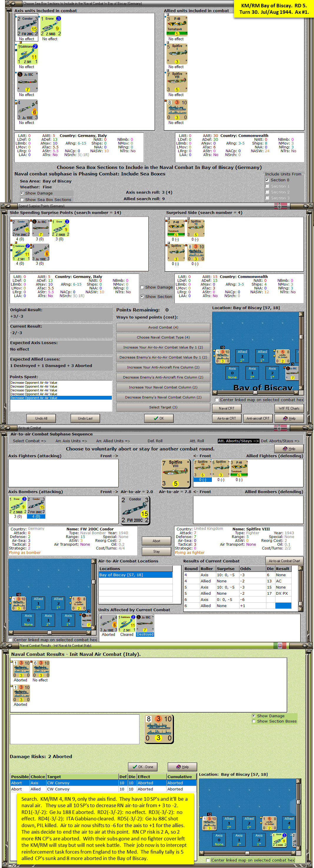Select the Abort Axis CW Convoy row
This screenshot has height=868, width=314.
[103, 783]
